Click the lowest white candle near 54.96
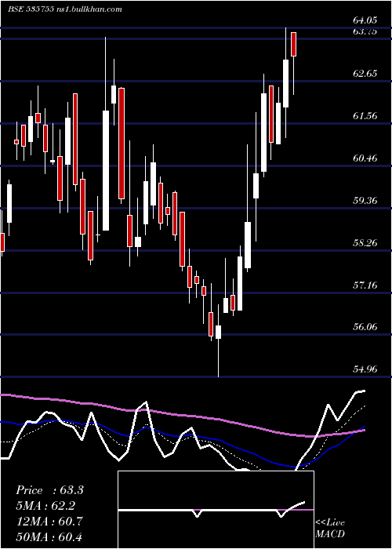 218,332
